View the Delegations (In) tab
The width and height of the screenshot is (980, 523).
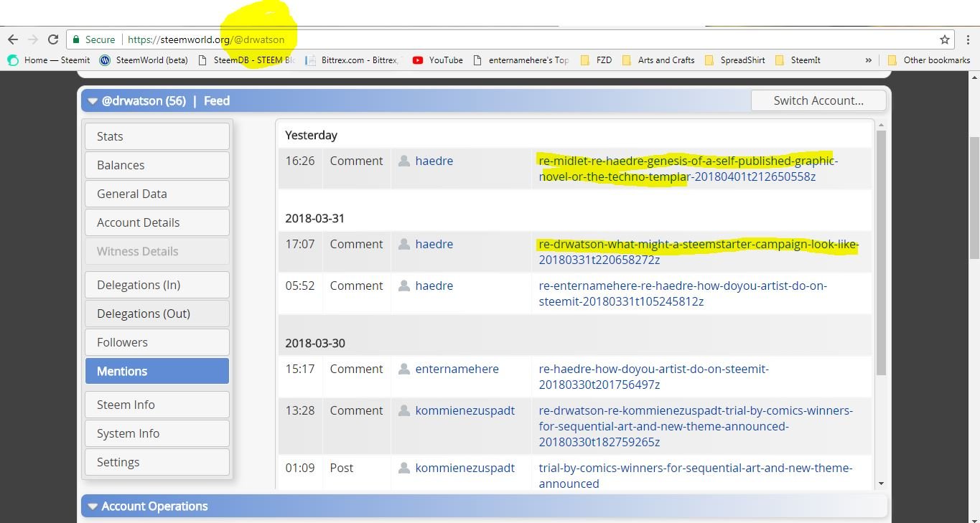pyautogui.click(x=157, y=285)
